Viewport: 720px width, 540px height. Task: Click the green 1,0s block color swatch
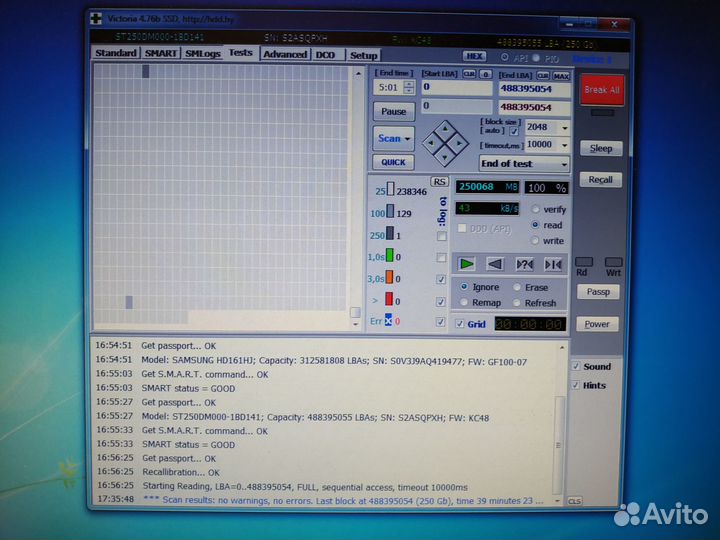click(x=389, y=255)
